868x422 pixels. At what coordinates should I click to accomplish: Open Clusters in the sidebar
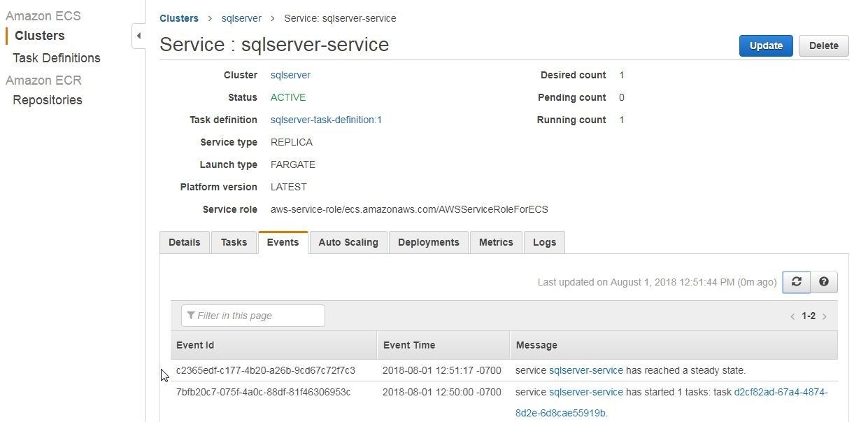point(40,36)
